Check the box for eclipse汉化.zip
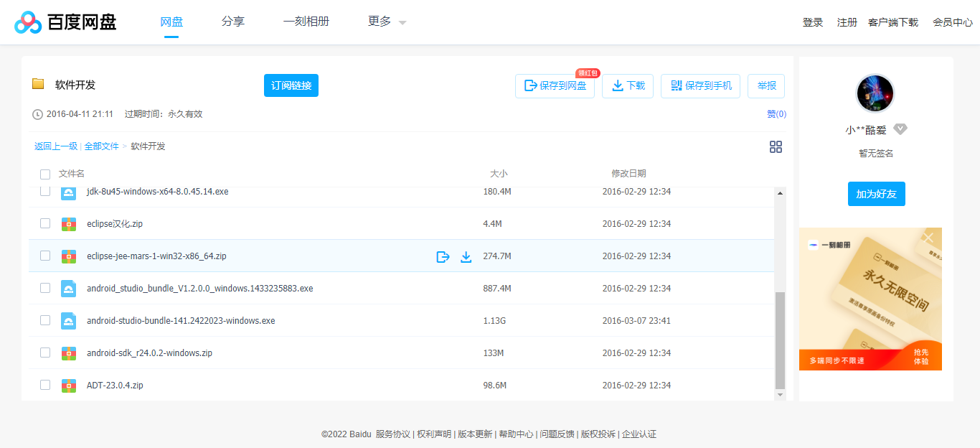The height and width of the screenshot is (448, 980). point(45,223)
